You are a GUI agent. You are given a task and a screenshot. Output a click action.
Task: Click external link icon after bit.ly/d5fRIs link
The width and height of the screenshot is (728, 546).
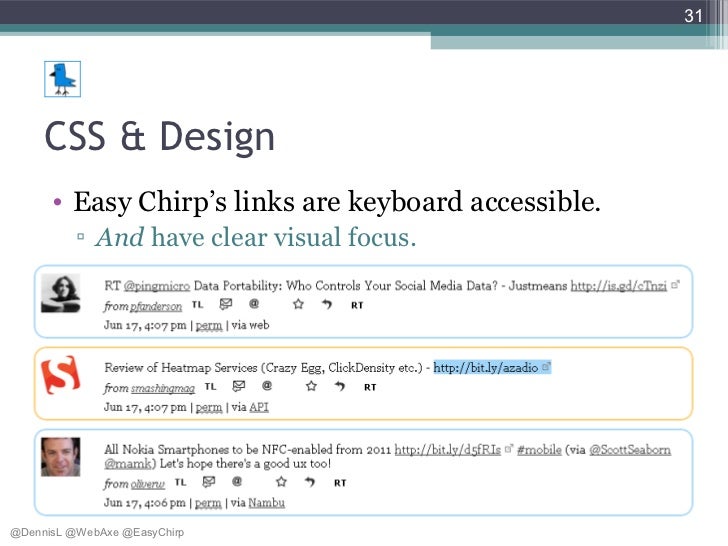(x=508, y=448)
